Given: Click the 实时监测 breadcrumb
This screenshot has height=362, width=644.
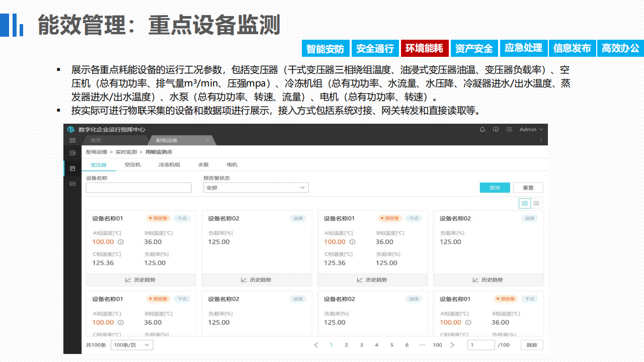Looking at the screenshot, I should 126,152.
